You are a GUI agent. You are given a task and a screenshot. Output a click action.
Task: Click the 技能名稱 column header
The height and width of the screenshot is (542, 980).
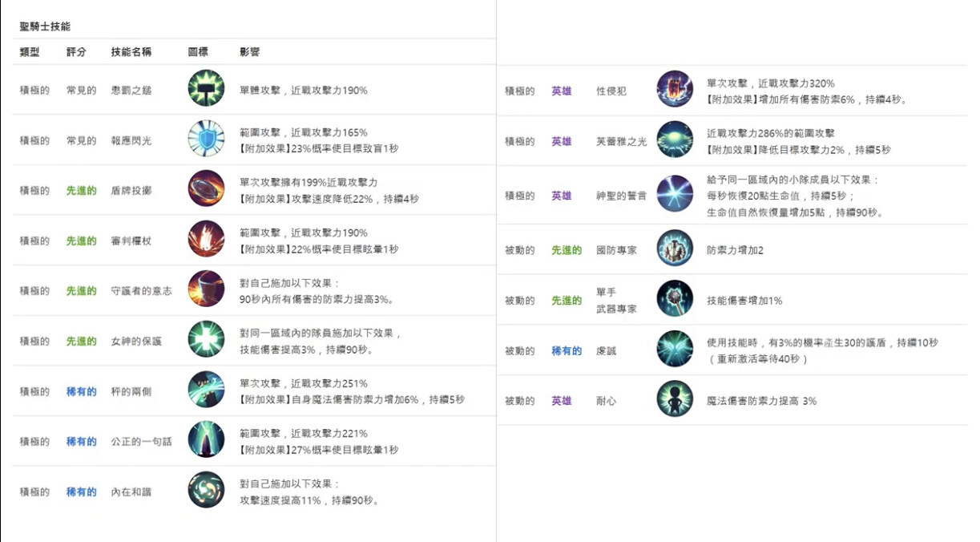[131, 52]
